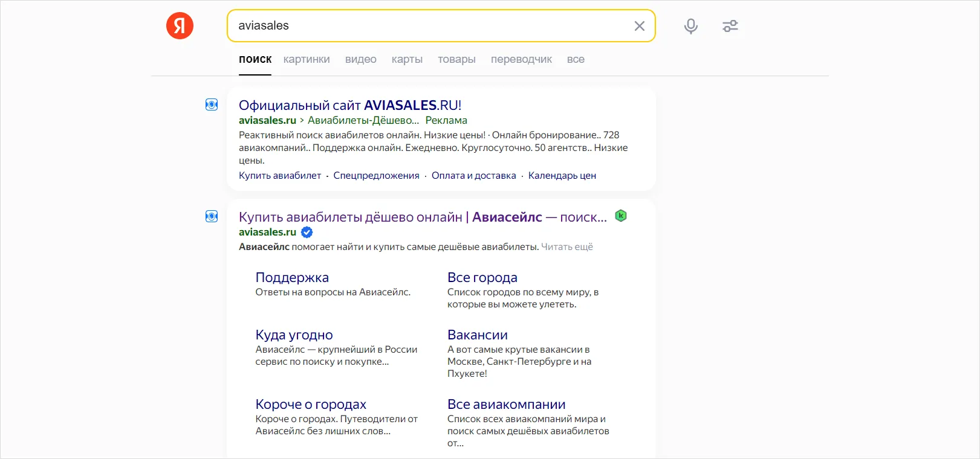Open the Оплата и доставка sitelink
Screen dimensions: 980x459
(474, 176)
